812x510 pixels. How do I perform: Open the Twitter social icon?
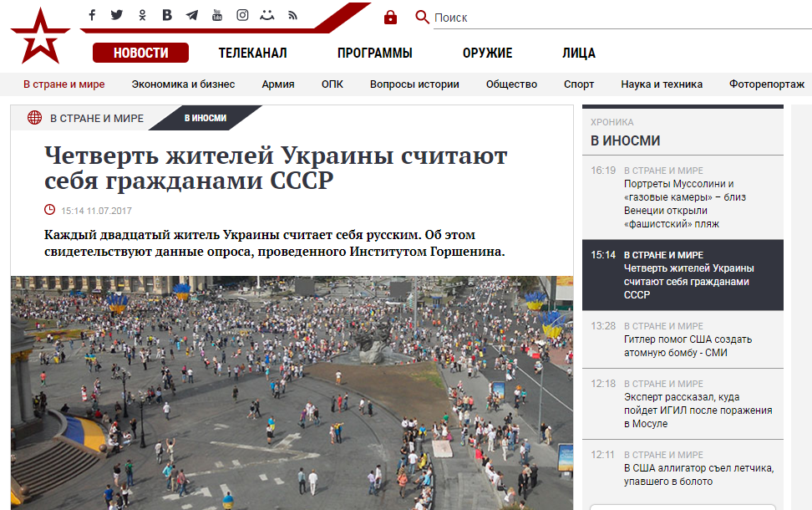pos(117,15)
